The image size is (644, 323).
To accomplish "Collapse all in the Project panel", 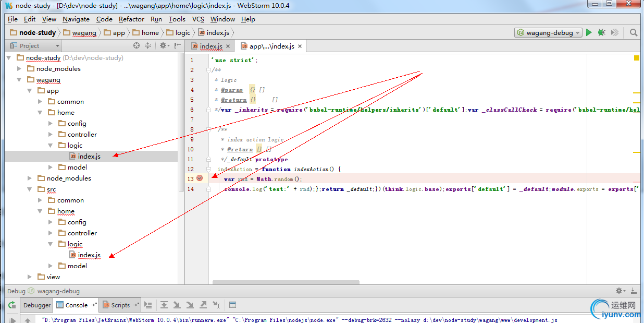I will click(x=148, y=46).
